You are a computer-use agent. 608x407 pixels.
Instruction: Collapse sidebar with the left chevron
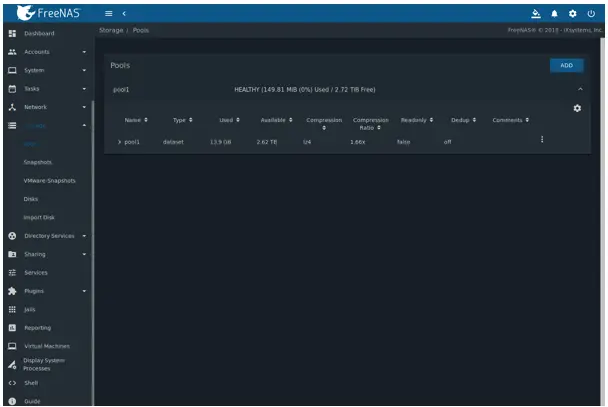click(124, 14)
